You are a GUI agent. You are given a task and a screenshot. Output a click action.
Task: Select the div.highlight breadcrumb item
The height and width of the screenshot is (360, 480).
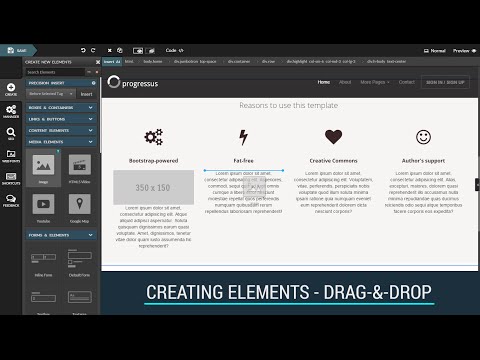click(321, 62)
